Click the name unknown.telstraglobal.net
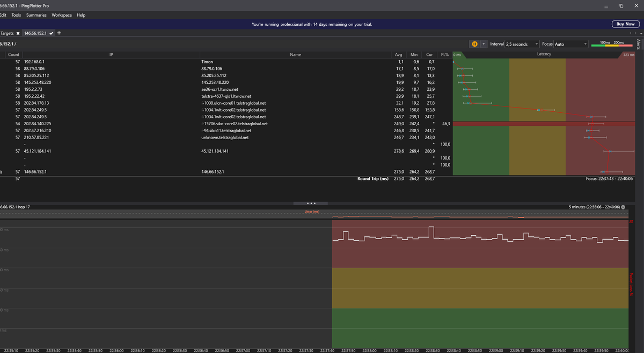The width and height of the screenshot is (644, 353). [225, 138]
